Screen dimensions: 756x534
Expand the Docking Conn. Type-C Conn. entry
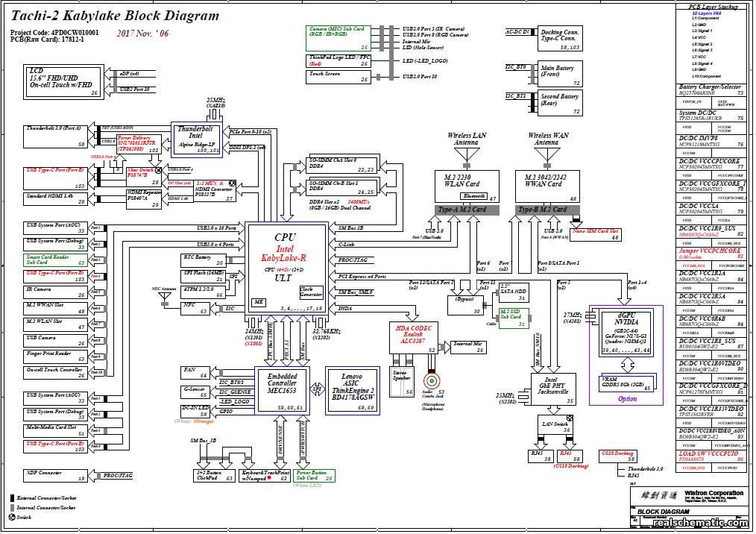558,37
